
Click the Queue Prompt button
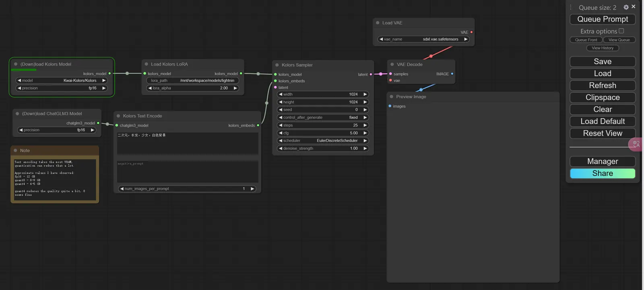click(x=603, y=19)
